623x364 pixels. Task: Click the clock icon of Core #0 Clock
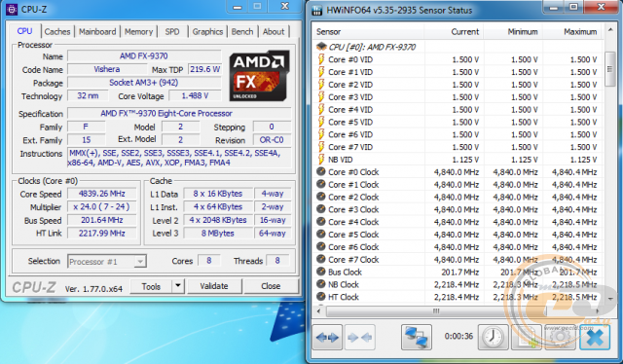(321, 172)
